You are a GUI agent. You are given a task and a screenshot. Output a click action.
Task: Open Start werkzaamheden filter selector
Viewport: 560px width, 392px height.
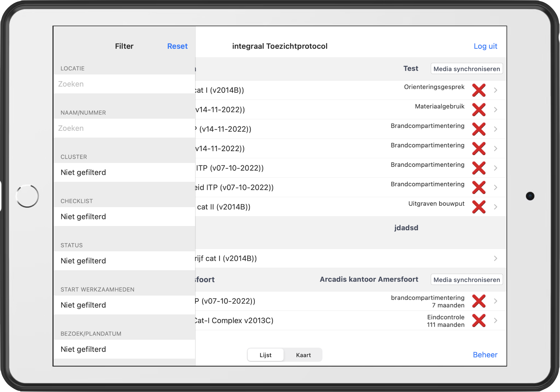pyautogui.click(x=124, y=305)
